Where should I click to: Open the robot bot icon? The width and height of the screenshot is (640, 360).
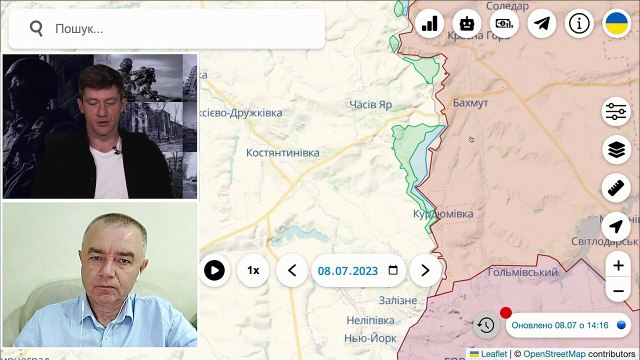point(467,24)
